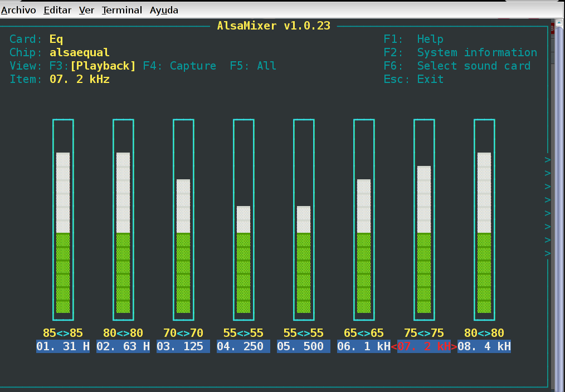Click F6: Select sound card text

[457, 66]
